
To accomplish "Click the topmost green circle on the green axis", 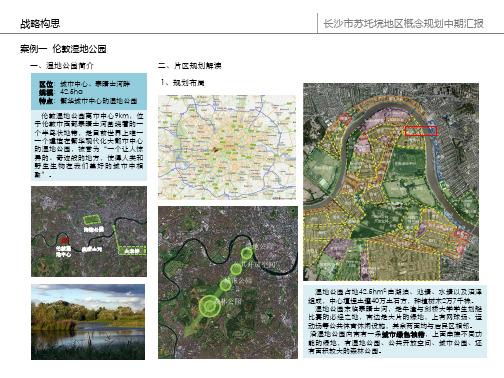I will 246,254.
